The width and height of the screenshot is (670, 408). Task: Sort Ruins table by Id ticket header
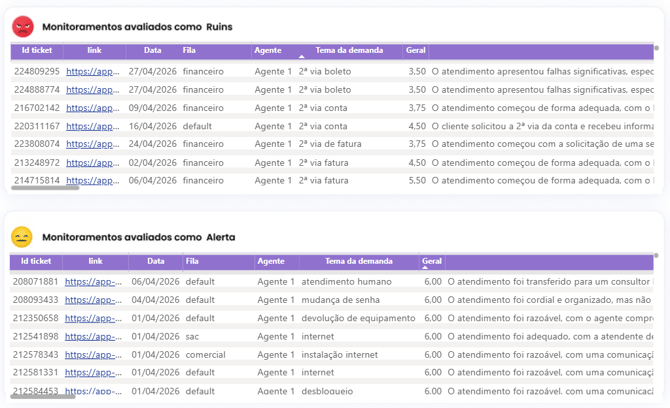click(x=37, y=50)
